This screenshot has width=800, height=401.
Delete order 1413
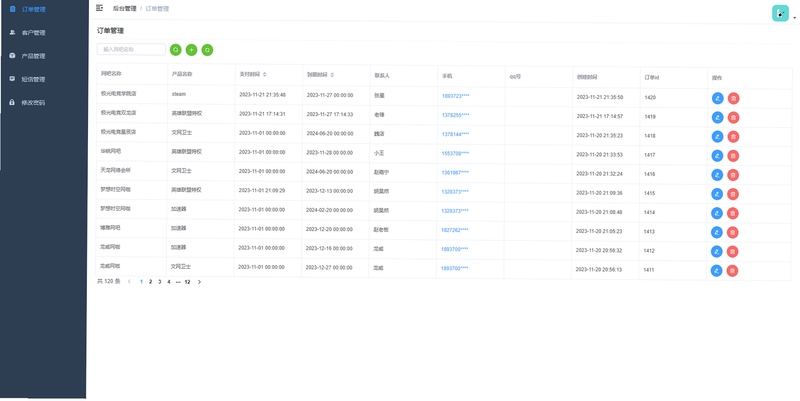pyautogui.click(x=733, y=232)
